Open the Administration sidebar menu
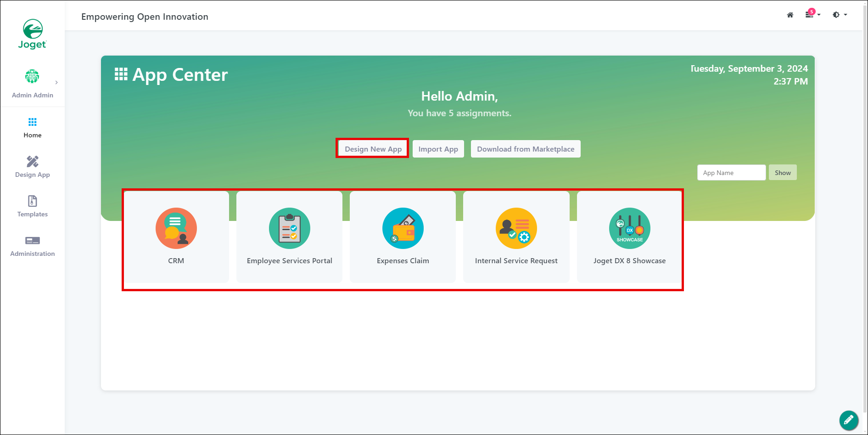868x435 pixels. [33, 246]
